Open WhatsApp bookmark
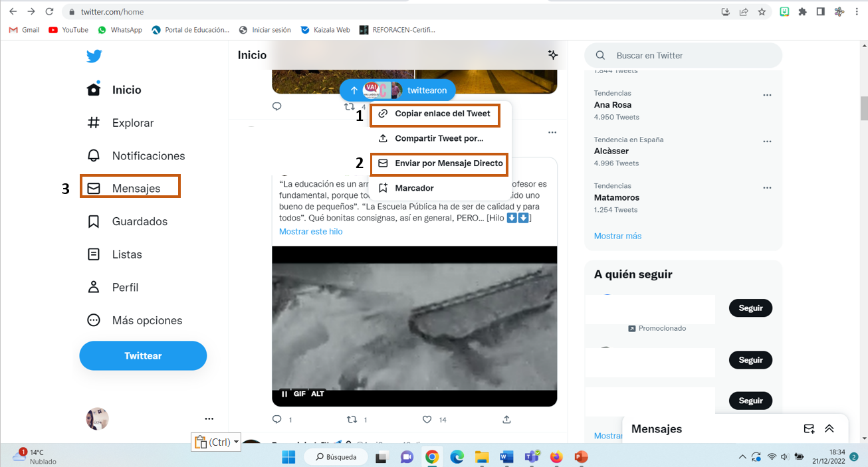 click(120, 30)
